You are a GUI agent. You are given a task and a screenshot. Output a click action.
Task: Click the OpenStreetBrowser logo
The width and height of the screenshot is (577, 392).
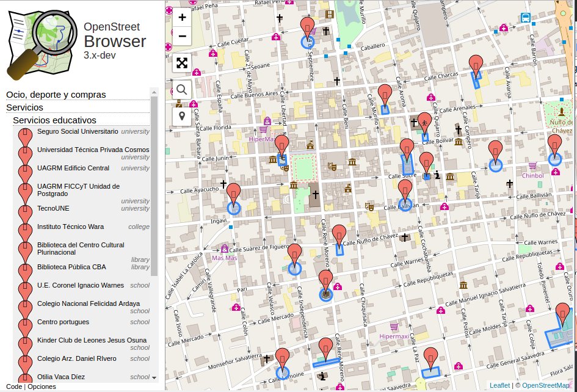click(35, 44)
